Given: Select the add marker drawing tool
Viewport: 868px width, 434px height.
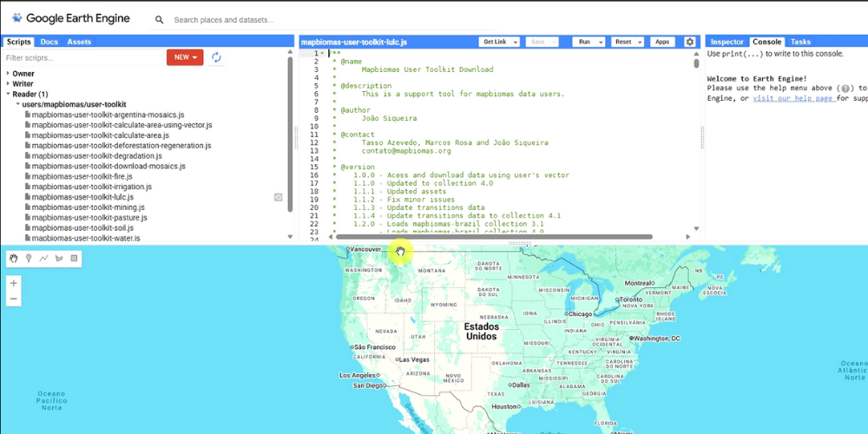Looking at the screenshot, I should coord(29,259).
